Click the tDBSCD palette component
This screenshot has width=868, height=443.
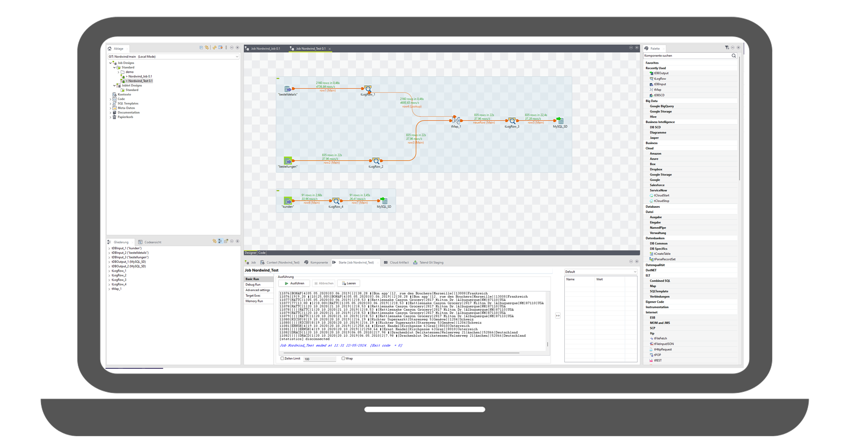[657, 95]
